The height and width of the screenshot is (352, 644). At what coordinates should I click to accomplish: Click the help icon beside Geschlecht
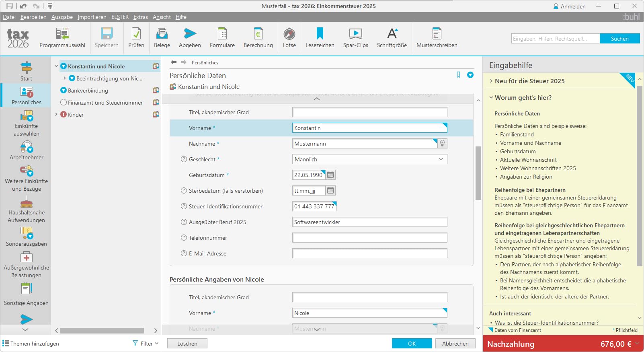184,159
